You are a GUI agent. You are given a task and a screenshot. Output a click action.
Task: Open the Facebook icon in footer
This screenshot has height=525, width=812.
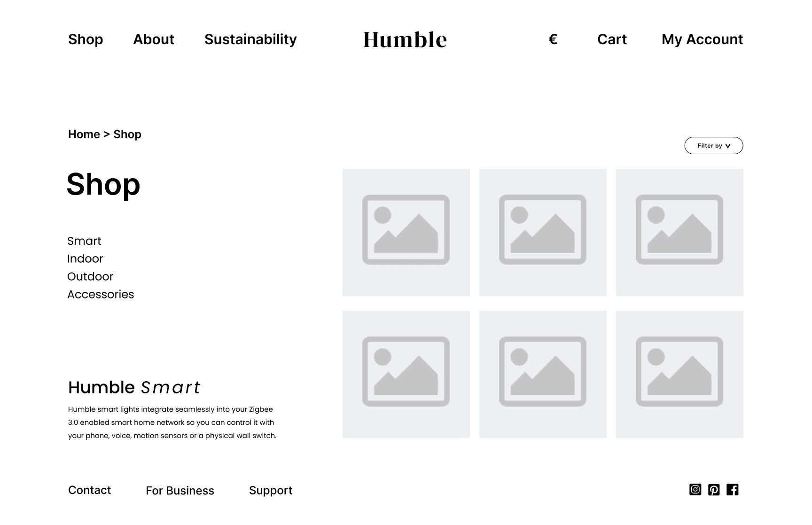[733, 490]
